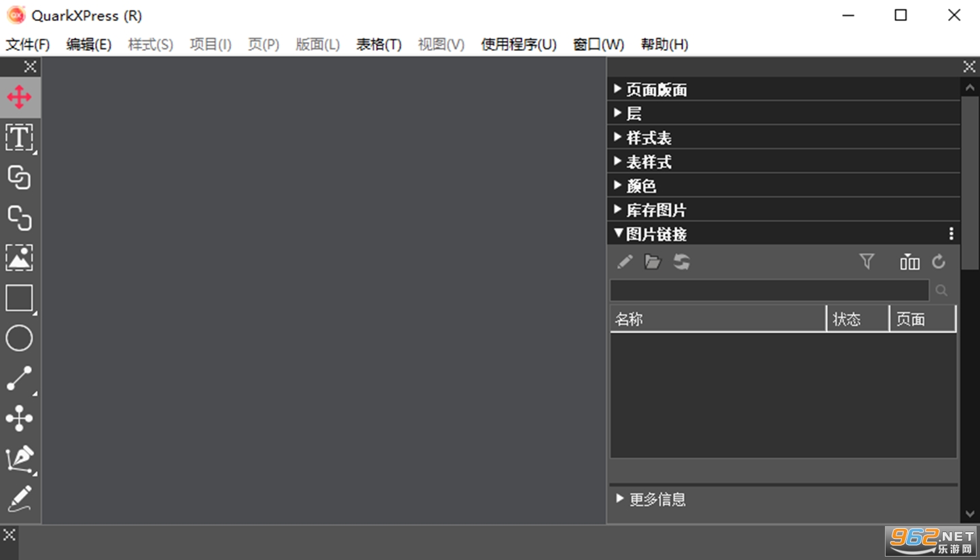
Task: Click the edit pencil icon in 图片链接 panel
Action: click(625, 262)
